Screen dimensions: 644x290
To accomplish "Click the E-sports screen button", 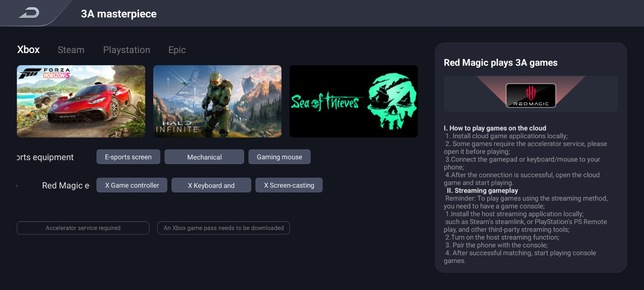I will pyautogui.click(x=128, y=157).
